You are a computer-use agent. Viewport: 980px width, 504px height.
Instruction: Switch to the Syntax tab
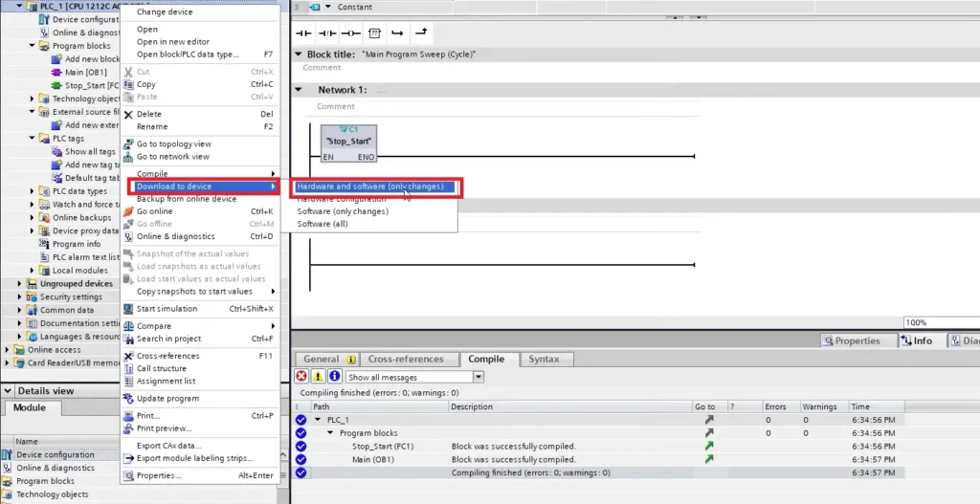(x=544, y=359)
